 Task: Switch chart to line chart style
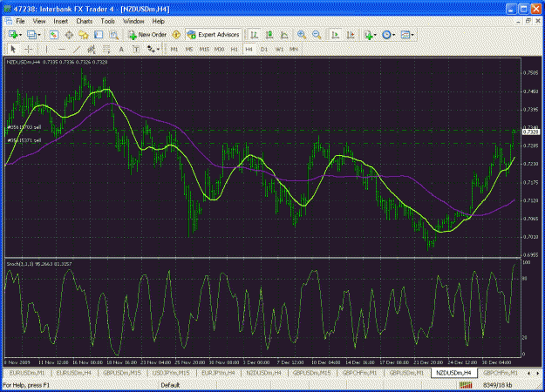pos(284,35)
